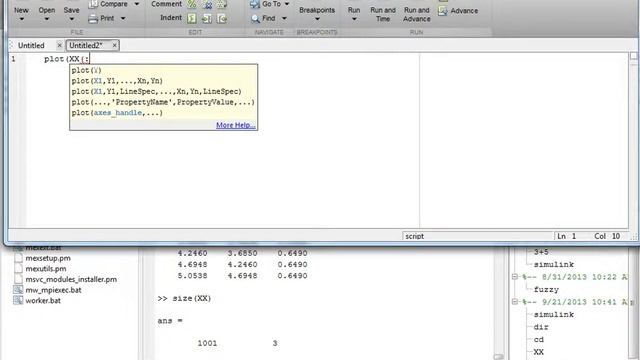Screen dimensions: 640x360
Task: Select the plot(axes_handle,...) syntax hint
Action: (117, 113)
